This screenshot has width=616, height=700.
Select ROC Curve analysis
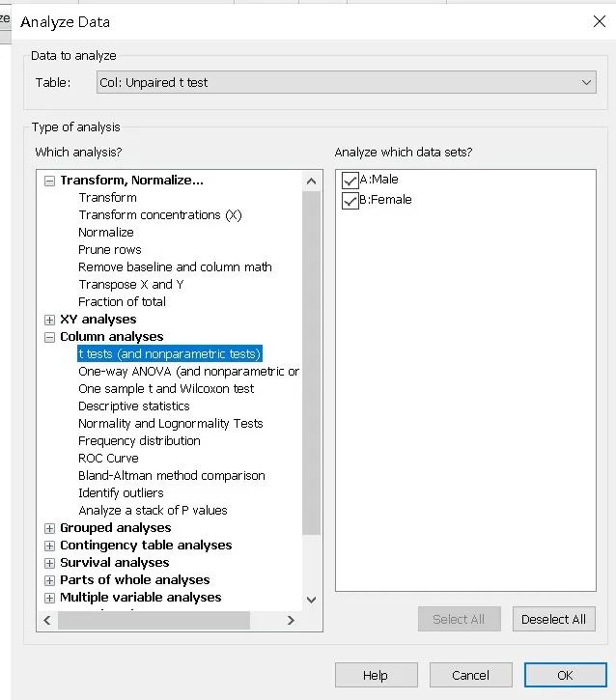pos(108,458)
